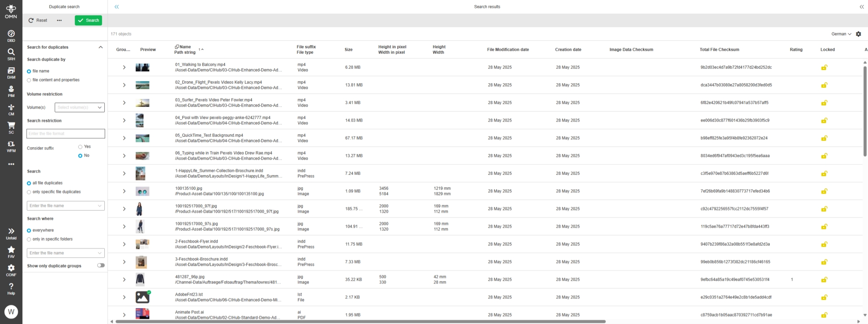Image resolution: width=868 pixels, height=324 pixels.
Task: Set Consider suffix to No
Action: (80, 156)
